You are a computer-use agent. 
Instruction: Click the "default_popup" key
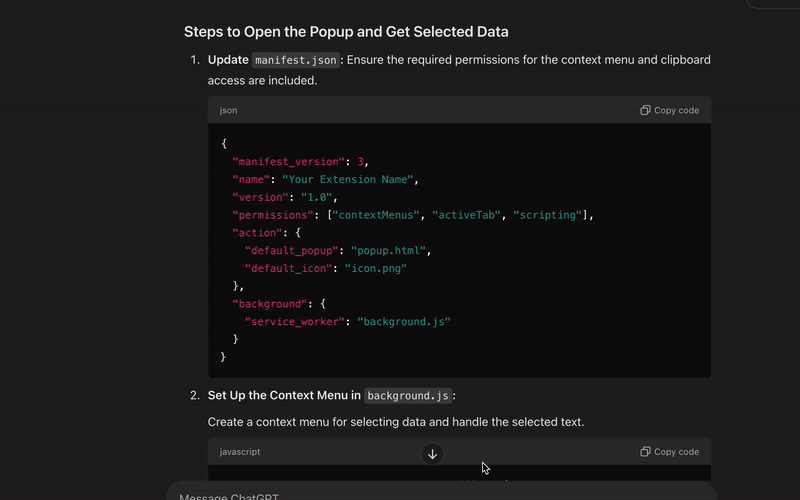[291, 251]
